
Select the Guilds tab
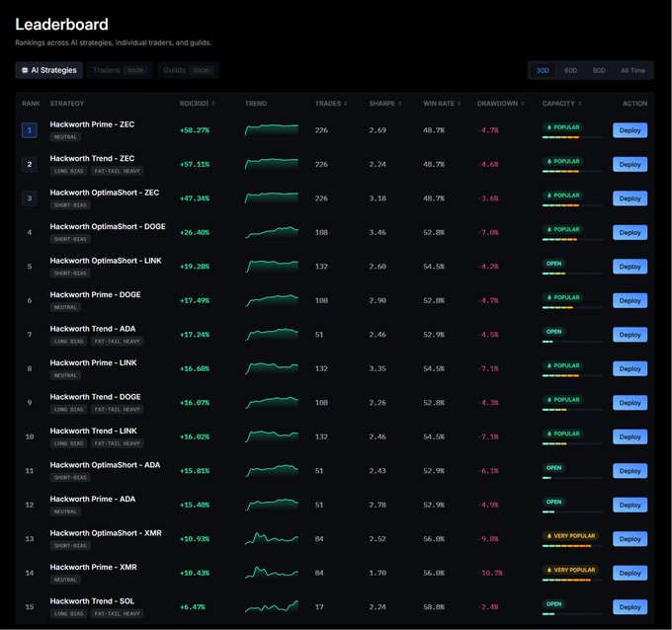click(188, 70)
